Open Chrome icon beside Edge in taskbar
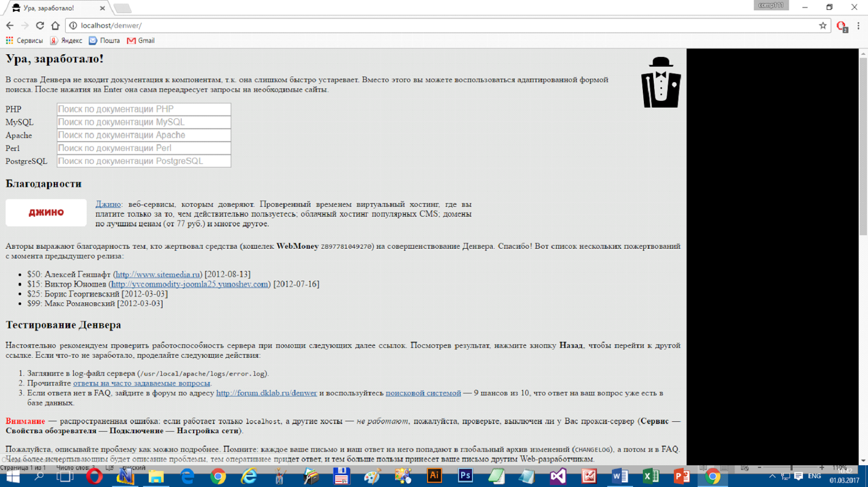Image resolution: width=868 pixels, height=487 pixels. (x=218, y=477)
